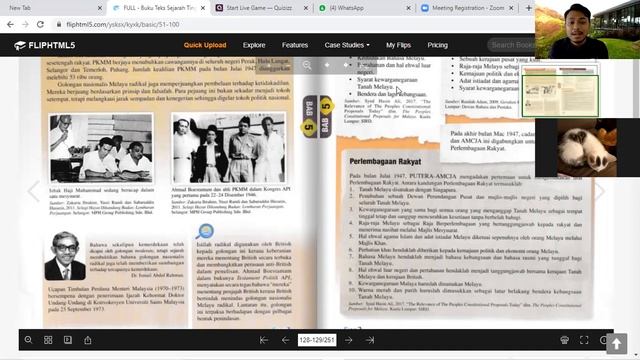The width and height of the screenshot is (640, 360).
Task: Click the Quick Upload link
Action: coord(205,45)
